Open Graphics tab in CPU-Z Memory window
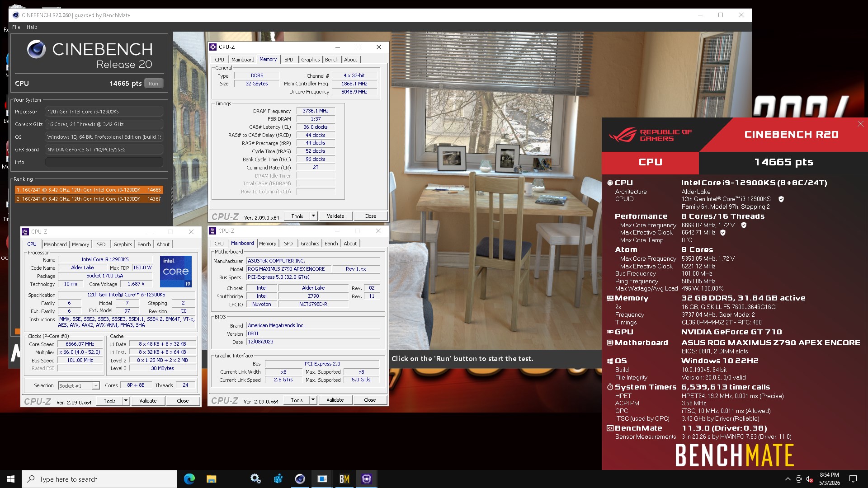This screenshot has width=868, height=488. tap(311, 60)
